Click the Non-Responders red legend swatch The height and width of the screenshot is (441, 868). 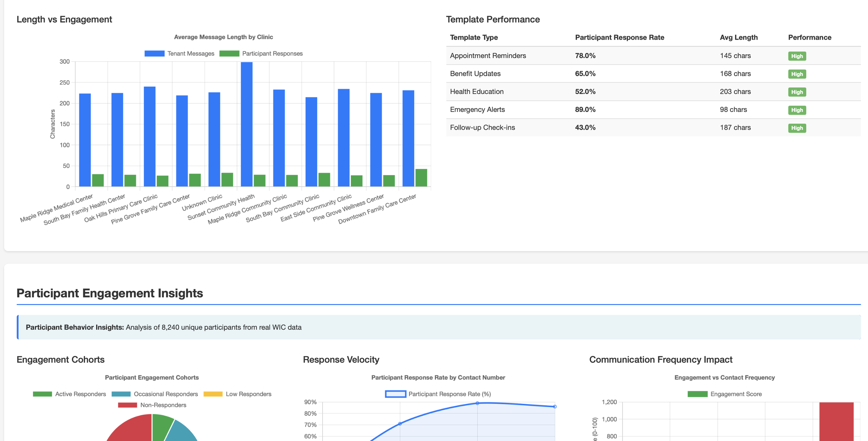(127, 405)
